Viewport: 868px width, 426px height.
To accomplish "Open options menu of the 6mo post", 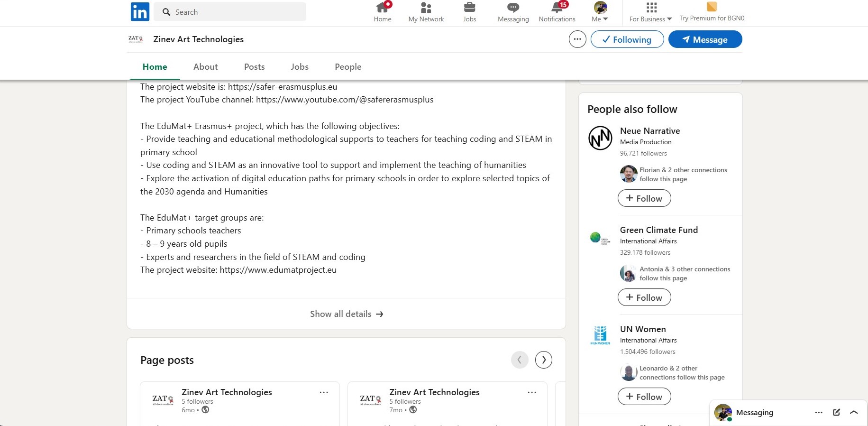I will point(324,392).
